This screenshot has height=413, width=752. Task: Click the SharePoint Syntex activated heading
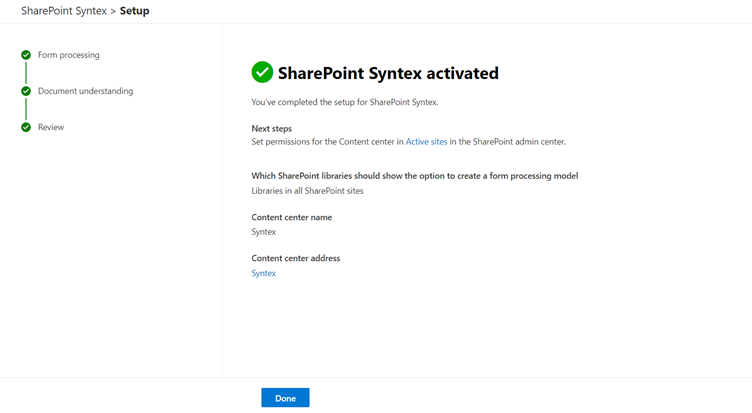coord(388,73)
